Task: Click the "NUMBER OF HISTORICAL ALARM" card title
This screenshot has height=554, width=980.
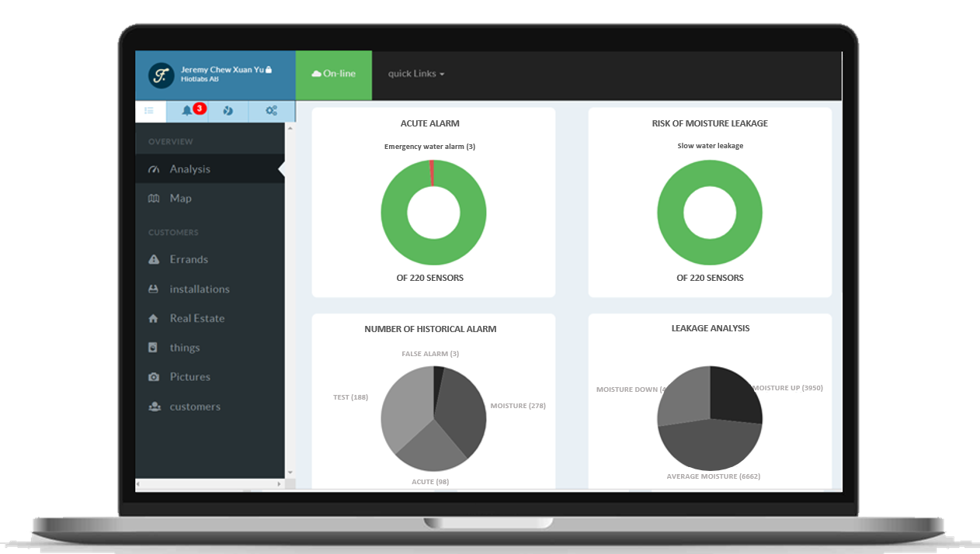Action: coord(430,329)
